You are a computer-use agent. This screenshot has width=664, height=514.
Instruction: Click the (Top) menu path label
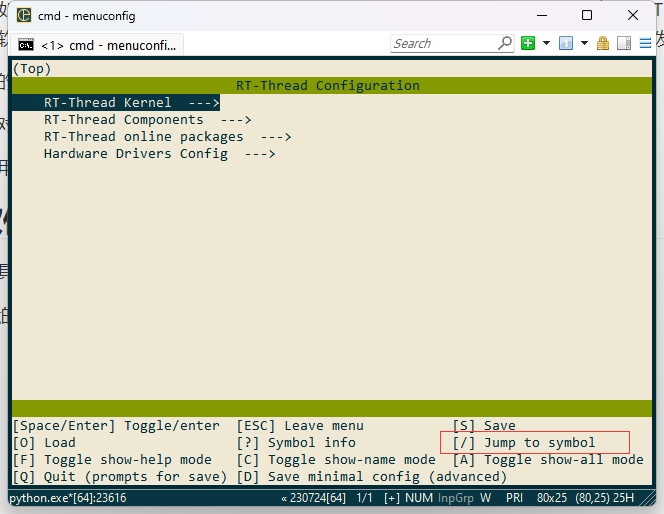tap(32, 69)
